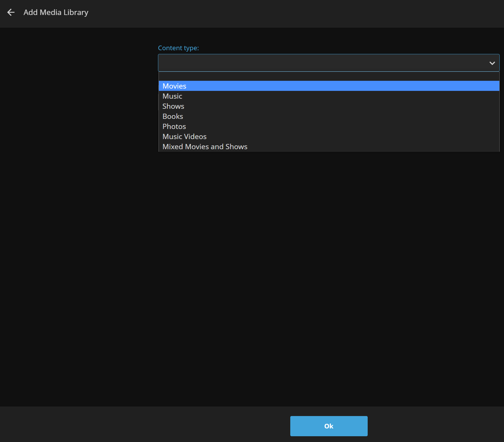Click the Add Media Library title
The image size is (504, 442).
(x=56, y=12)
